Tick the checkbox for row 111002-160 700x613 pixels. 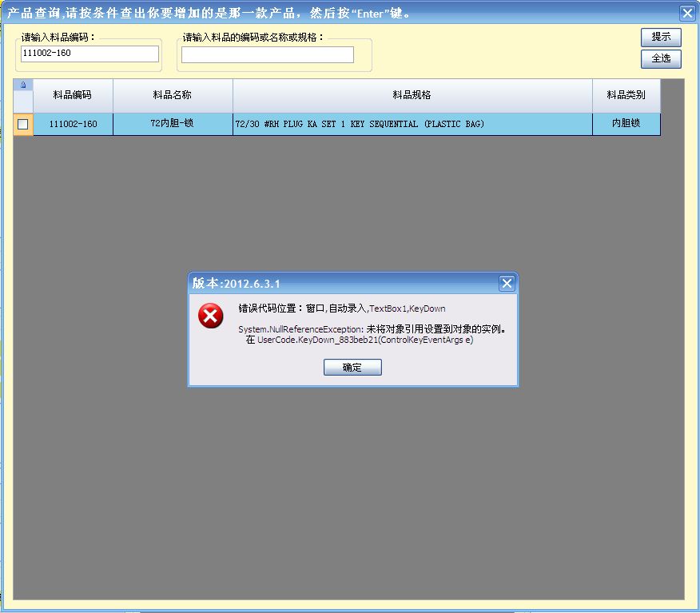[x=22, y=124]
